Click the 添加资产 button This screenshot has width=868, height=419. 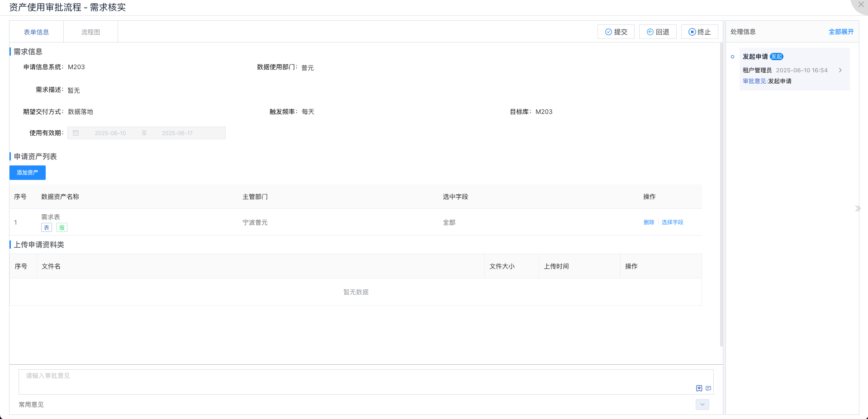pyautogui.click(x=27, y=173)
